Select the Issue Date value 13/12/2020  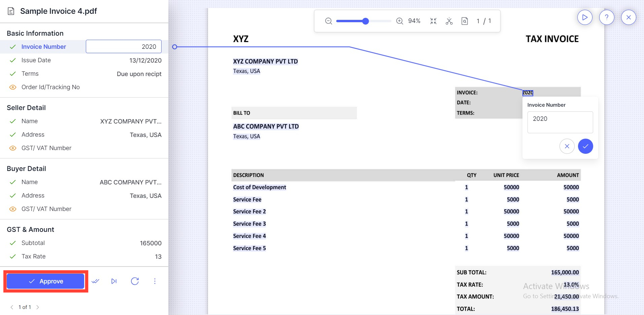145,60
